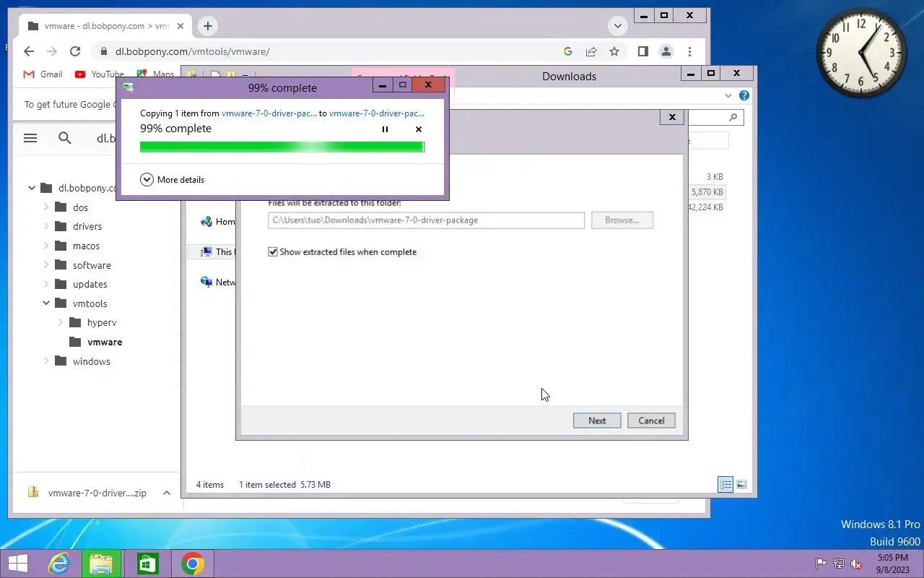Image resolution: width=924 pixels, height=578 pixels.
Task: Click the Chrome address bar URL
Action: (x=193, y=51)
